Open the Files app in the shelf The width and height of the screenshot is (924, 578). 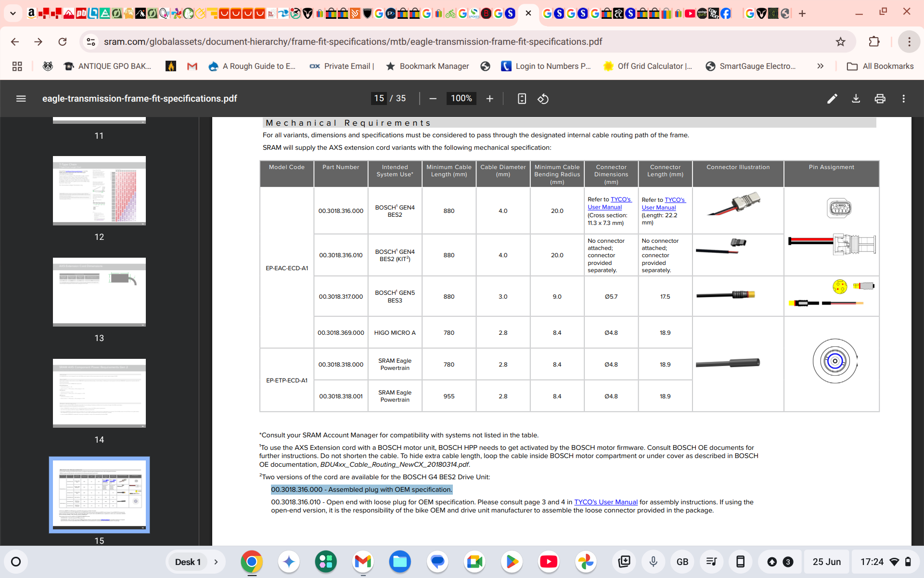click(400, 562)
